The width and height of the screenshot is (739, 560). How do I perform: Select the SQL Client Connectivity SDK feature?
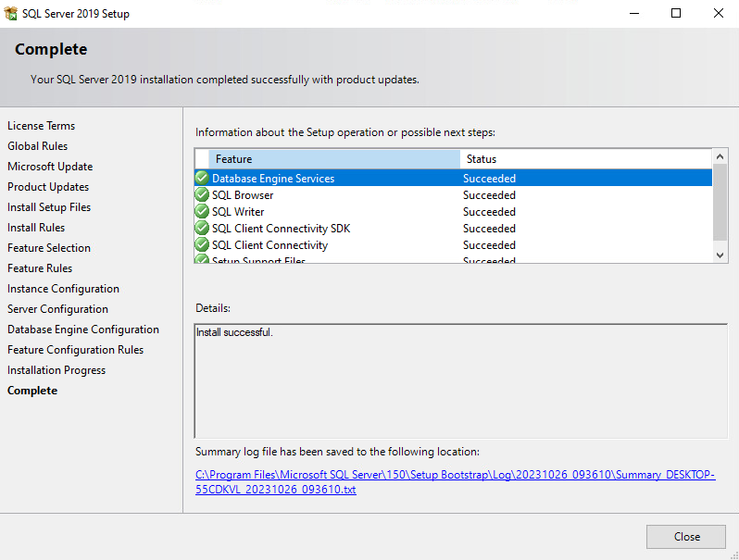click(281, 229)
